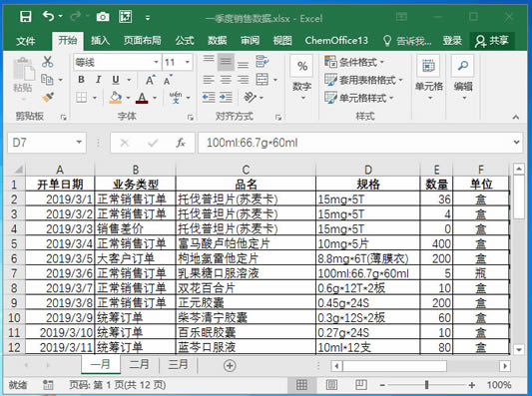Click the zoom slider handle
This screenshot has width=532, height=396.
427,385
